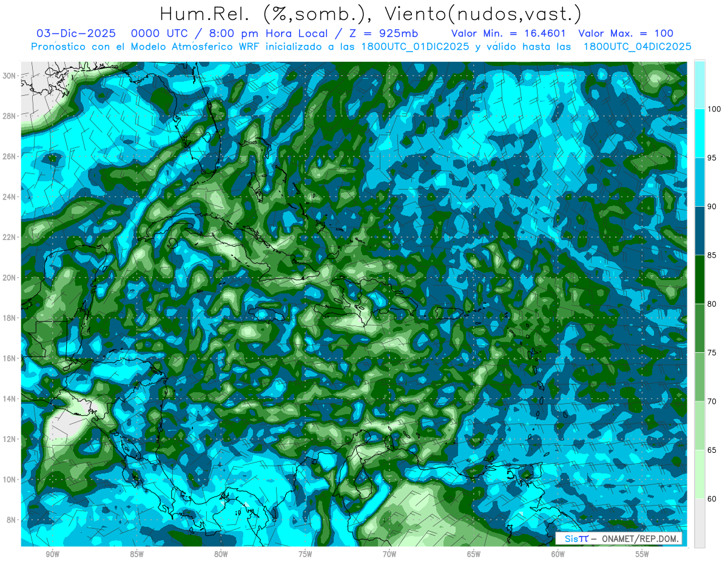Click the 60W longitude label

pos(558,554)
